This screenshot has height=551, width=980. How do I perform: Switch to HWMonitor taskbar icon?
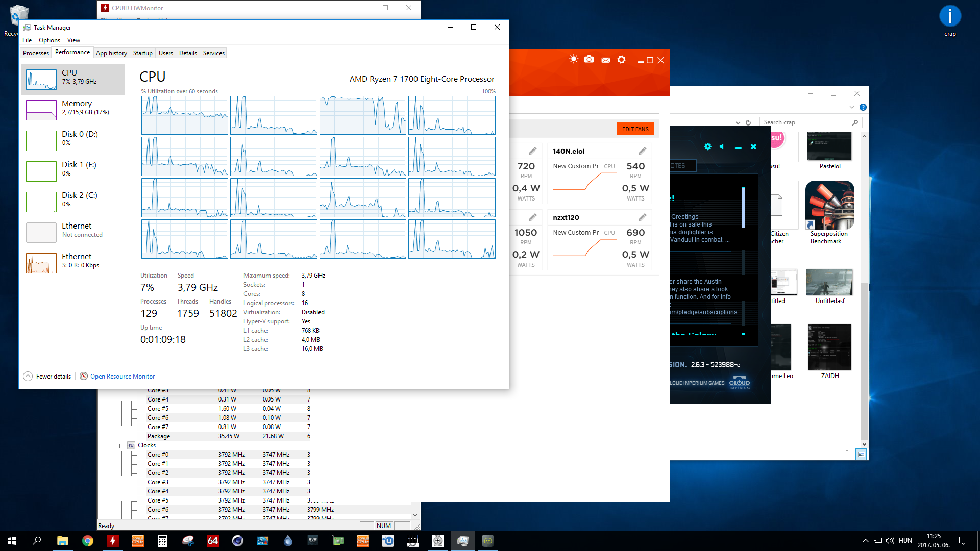112,541
